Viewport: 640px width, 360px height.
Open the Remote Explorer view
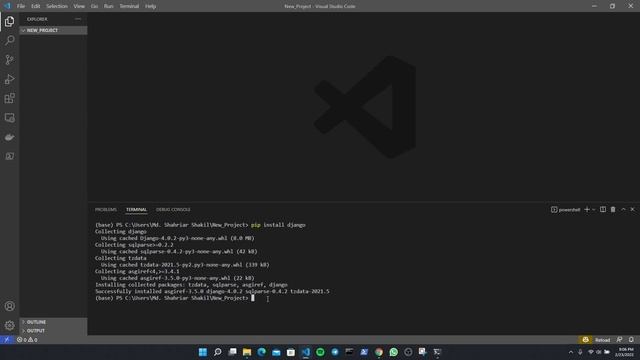[9, 118]
